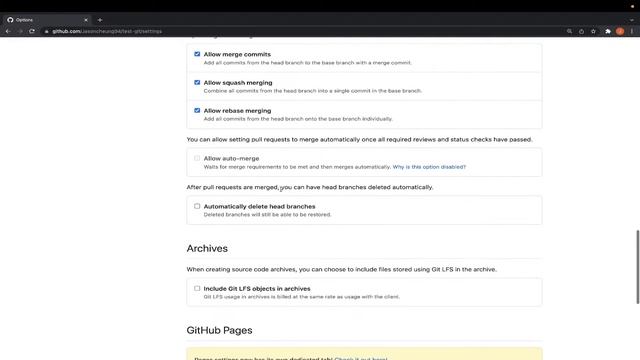Click 'Include Git LFS objects in archives' label
This screenshot has width=640, height=360.
(257, 289)
